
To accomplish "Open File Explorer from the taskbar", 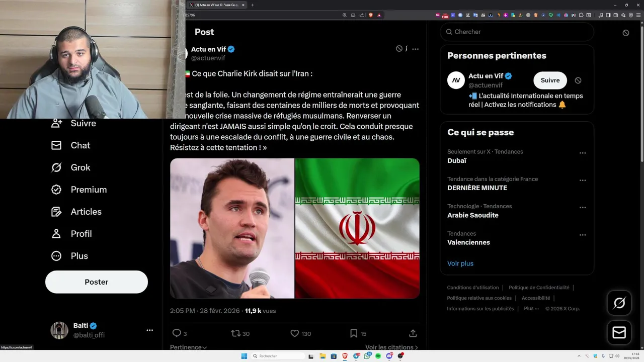I will [x=323, y=356].
